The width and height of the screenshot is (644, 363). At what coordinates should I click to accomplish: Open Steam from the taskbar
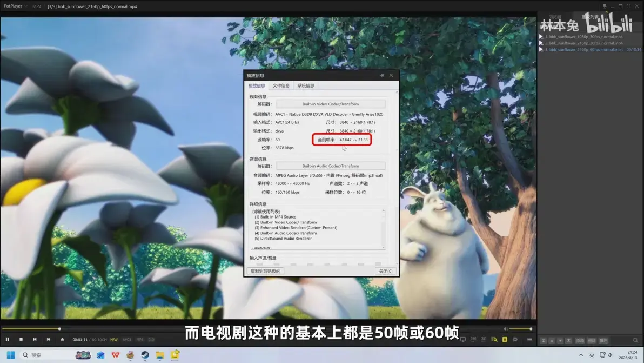click(145, 355)
